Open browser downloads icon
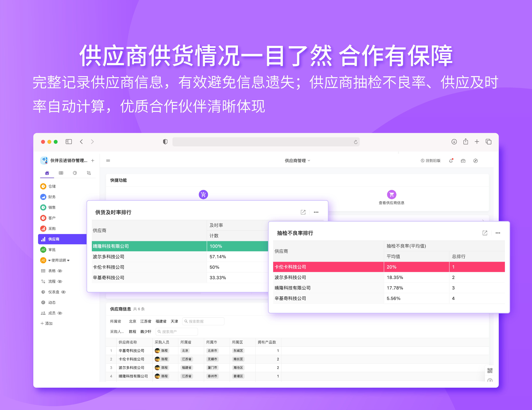532x410 pixels. [454, 142]
